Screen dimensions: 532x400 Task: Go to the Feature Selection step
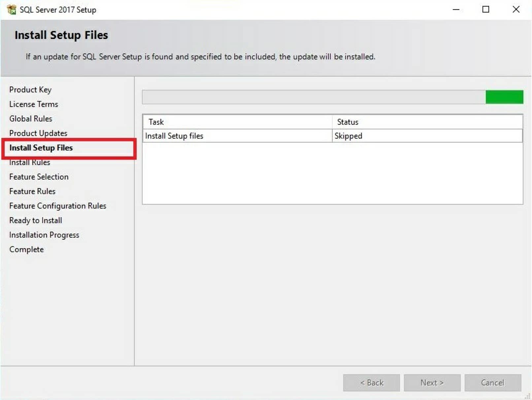39,177
